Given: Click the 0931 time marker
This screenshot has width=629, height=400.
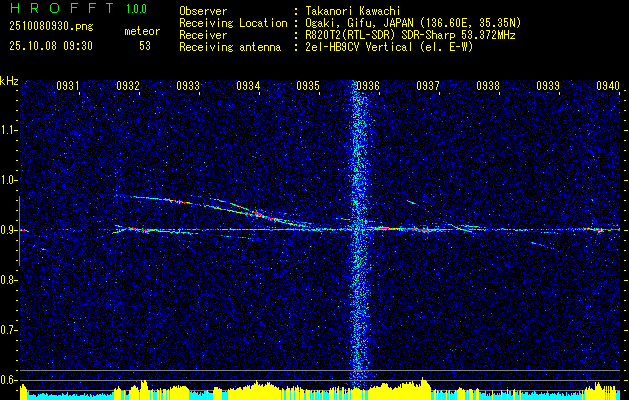Looking at the screenshot, I should click(67, 85).
